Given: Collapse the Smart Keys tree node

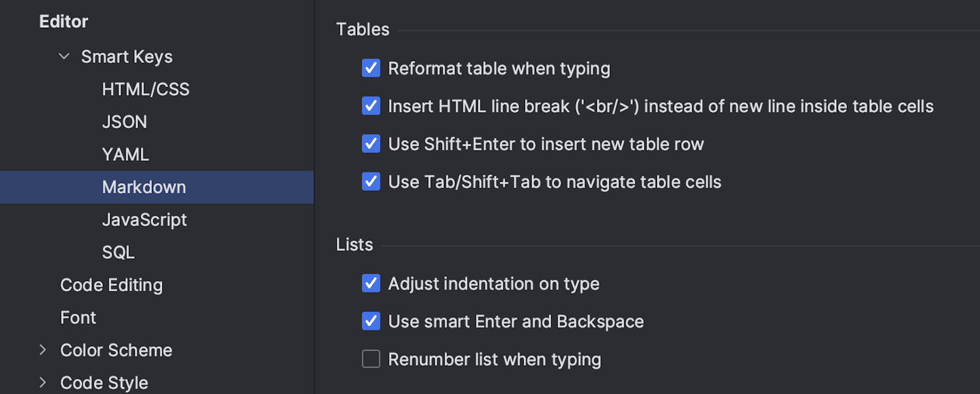Looking at the screenshot, I should coord(64,57).
